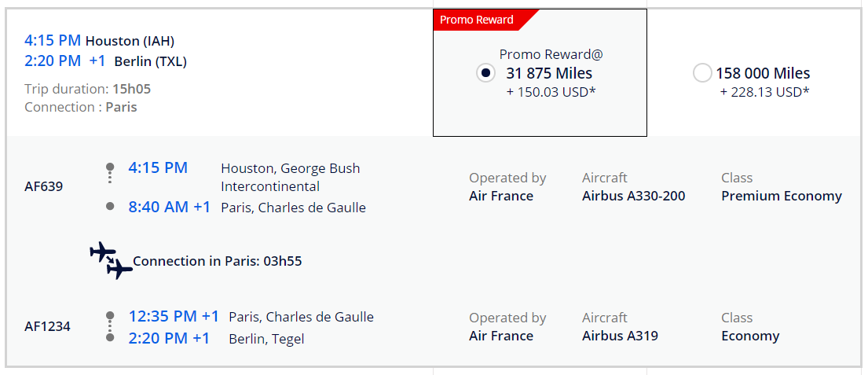The width and height of the screenshot is (868, 375).
Task: Click the 2:20 PM Berlin (TXL) arrival summary
Action: coord(105,61)
